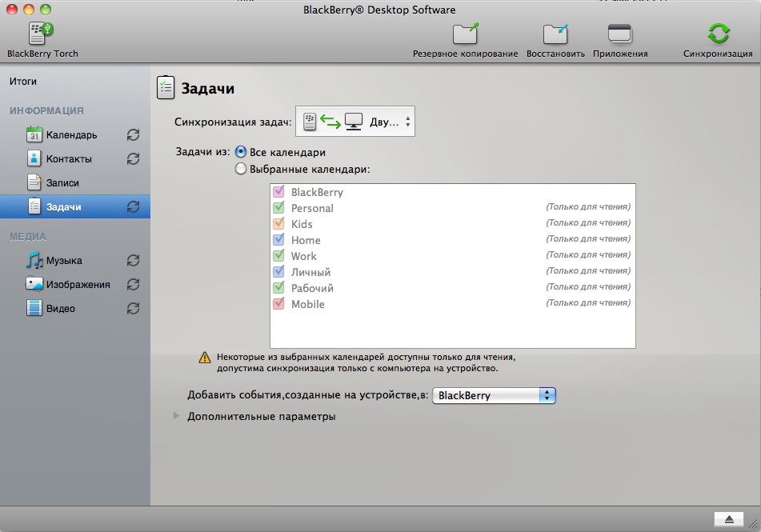Toggle the Home calendar checkbox
This screenshot has width=761, height=532.
coord(278,240)
